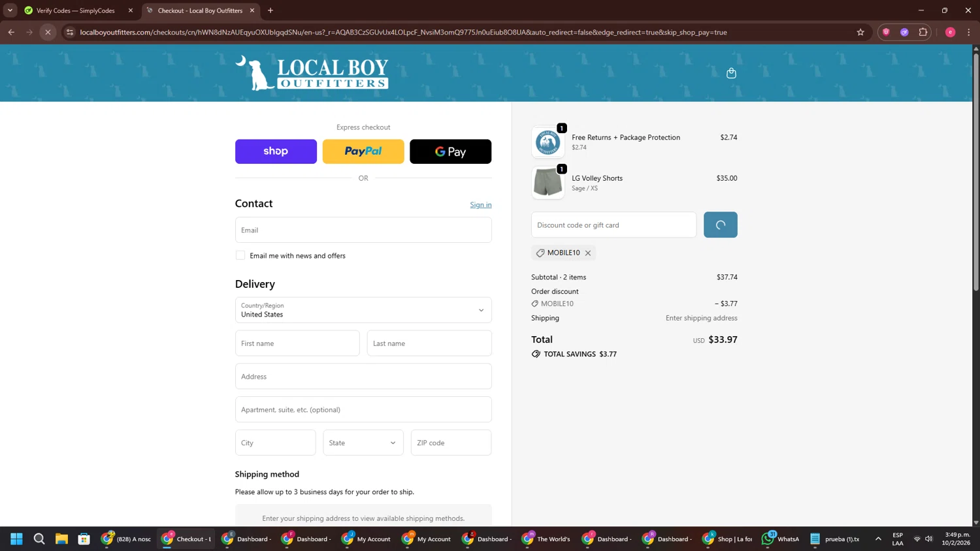
Task: Go back to the previous page
Action: point(11,32)
